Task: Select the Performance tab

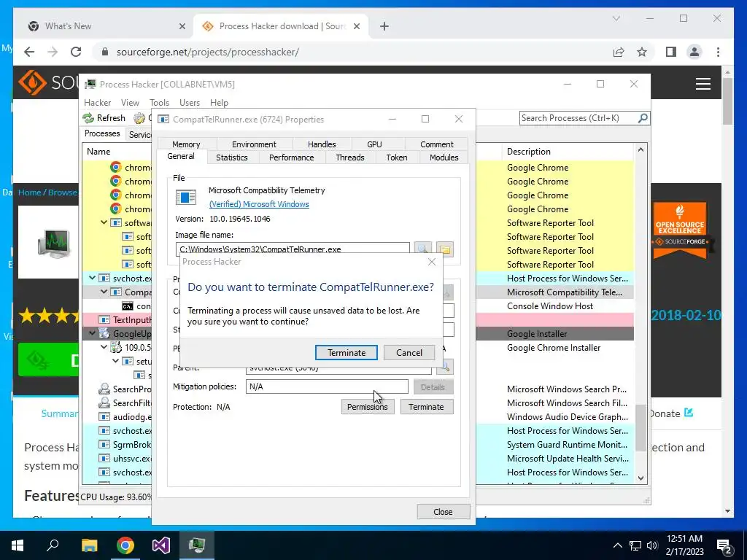Action: [x=292, y=157]
